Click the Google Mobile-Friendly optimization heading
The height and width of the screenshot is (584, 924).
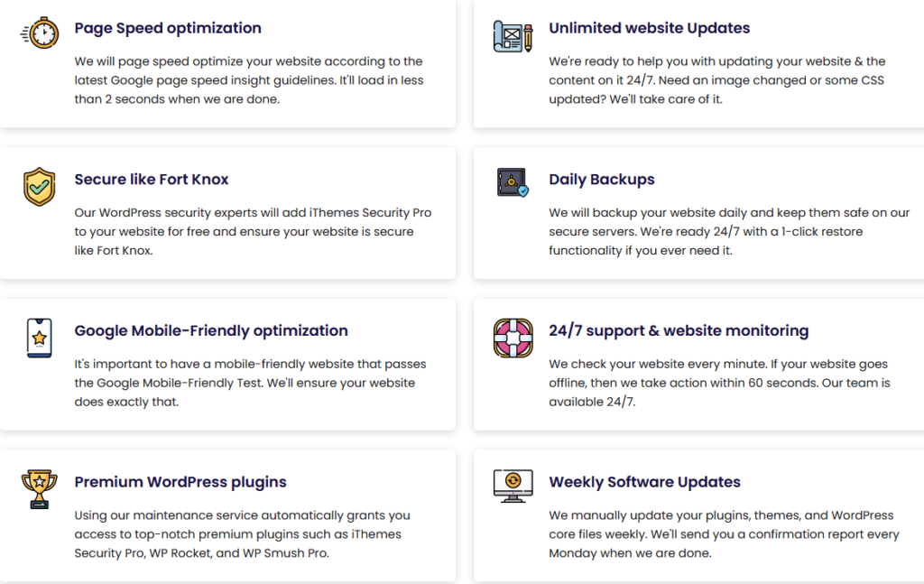[x=211, y=330]
